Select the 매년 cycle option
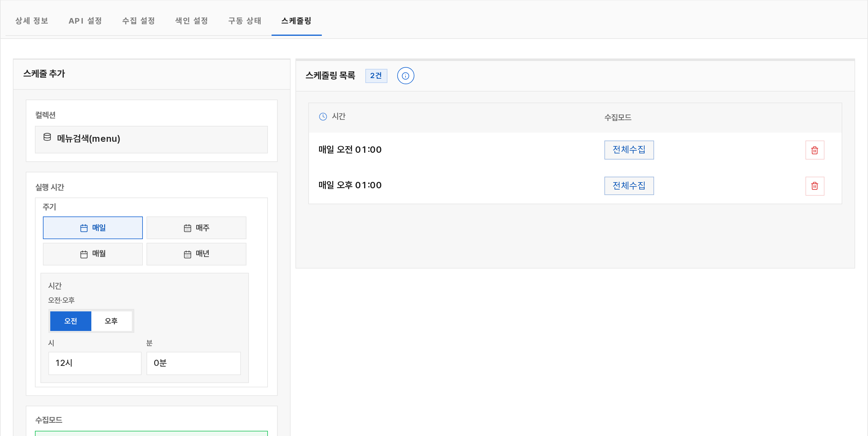868x436 pixels. (x=196, y=254)
